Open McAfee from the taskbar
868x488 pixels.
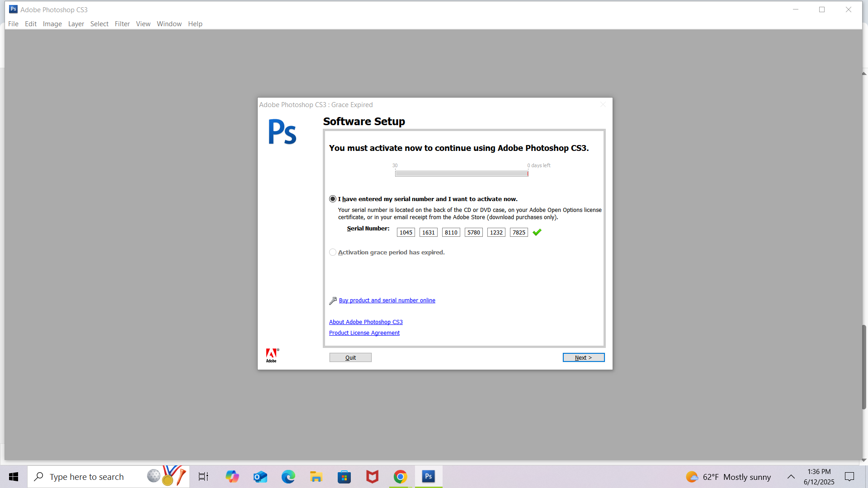click(372, 477)
